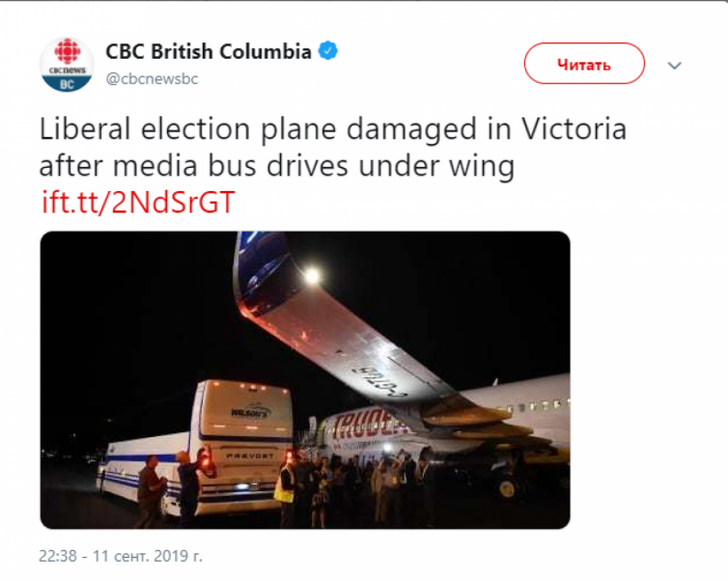Open the @cbcnewsbc handle link
Screen dimensions: 728x581
coord(152,79)
